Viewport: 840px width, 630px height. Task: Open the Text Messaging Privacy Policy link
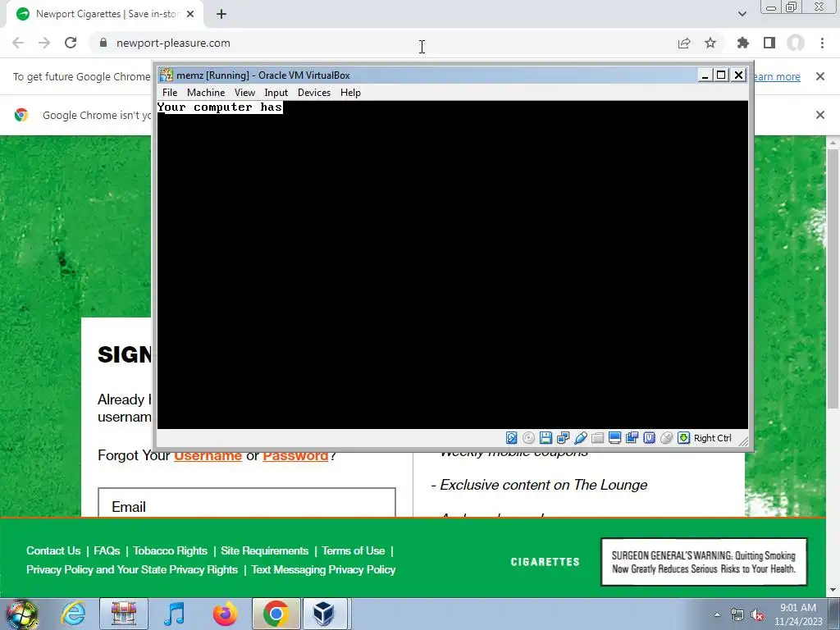click(x=323, y=569)
